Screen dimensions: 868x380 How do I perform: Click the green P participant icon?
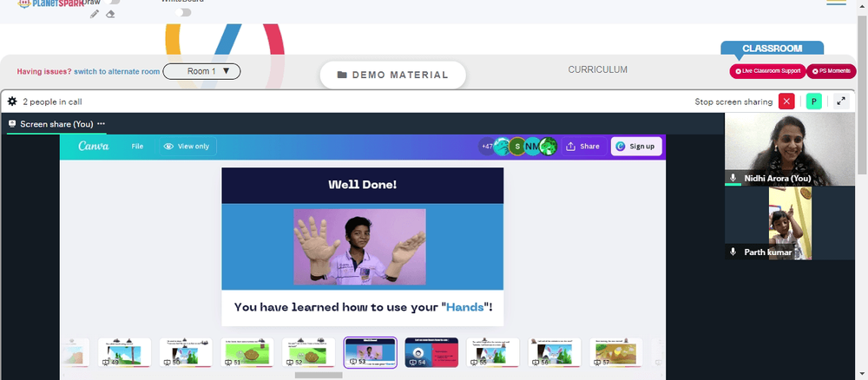(814, 102)
